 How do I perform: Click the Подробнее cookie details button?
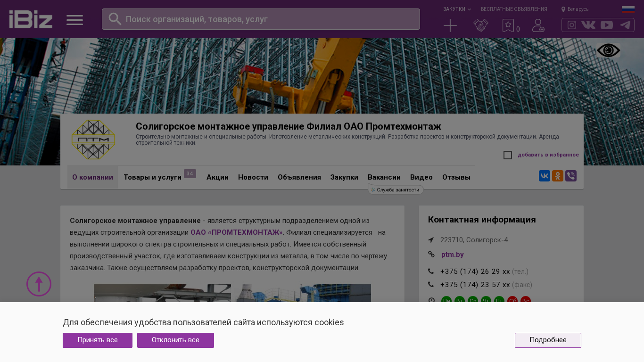[x=548, y=340]
